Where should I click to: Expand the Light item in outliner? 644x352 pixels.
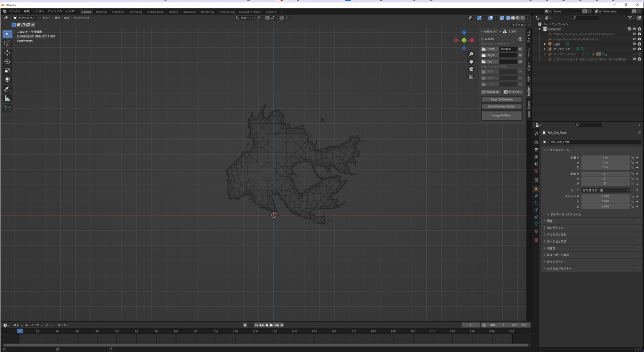(x=545, y=44)
